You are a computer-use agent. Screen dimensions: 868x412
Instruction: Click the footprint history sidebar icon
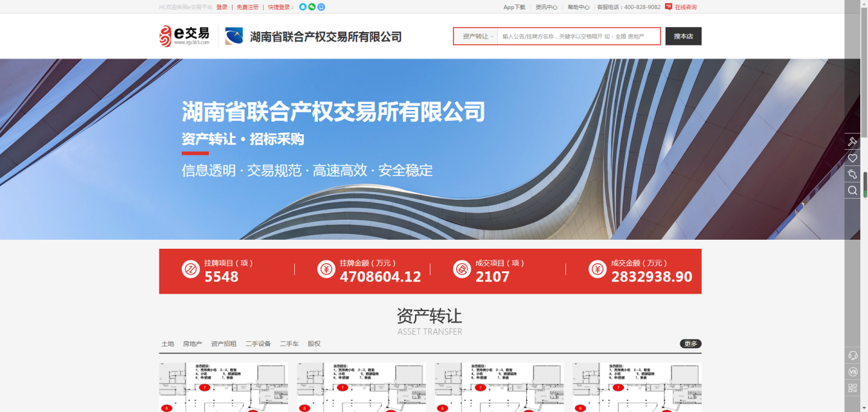(x=853, y=174)
